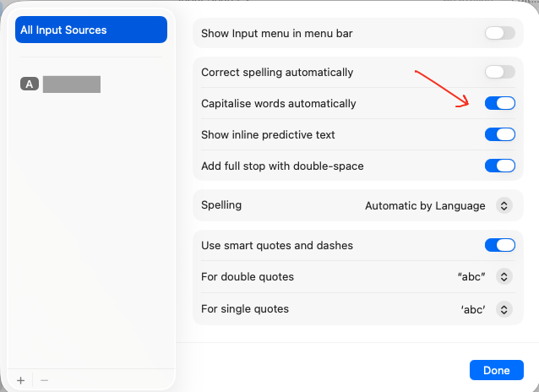Screen dimensions: 539x392
Task: Open the single quotes ‘abc’ style menu
Action: [x=473, y=309]
